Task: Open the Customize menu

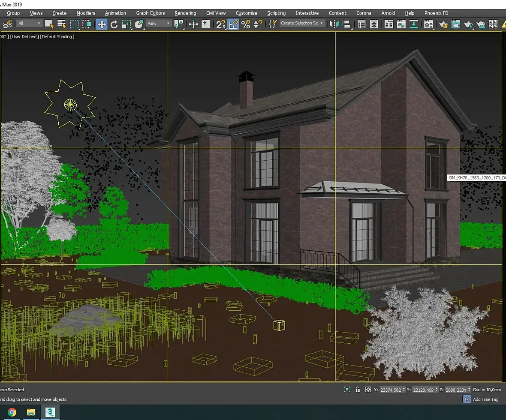Action: pos(247,13)
